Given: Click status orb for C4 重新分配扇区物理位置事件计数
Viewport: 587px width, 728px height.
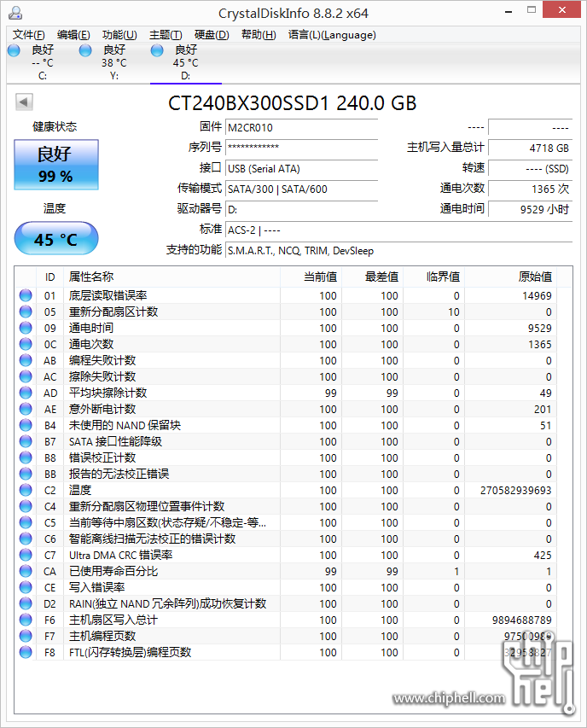Looking at the screenshot, I should (x=26, y=506).
